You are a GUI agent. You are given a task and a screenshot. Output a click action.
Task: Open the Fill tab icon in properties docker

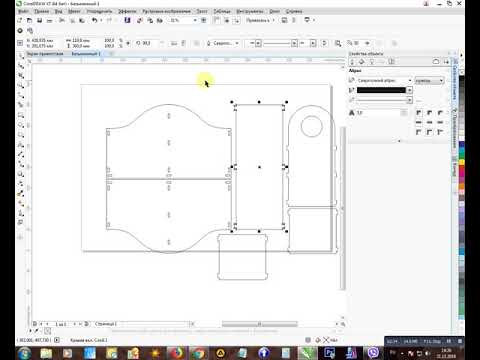[x=362, y=62]
